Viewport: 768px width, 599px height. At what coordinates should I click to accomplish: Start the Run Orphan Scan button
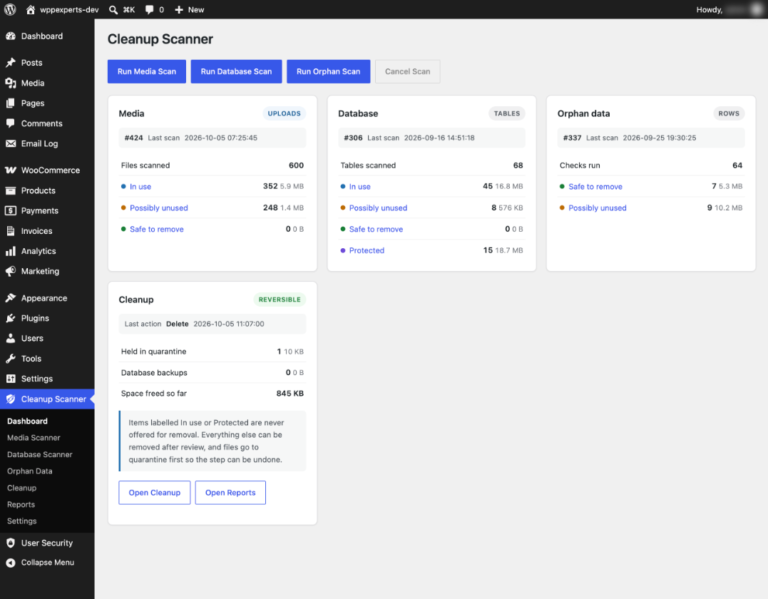[328, 72]
